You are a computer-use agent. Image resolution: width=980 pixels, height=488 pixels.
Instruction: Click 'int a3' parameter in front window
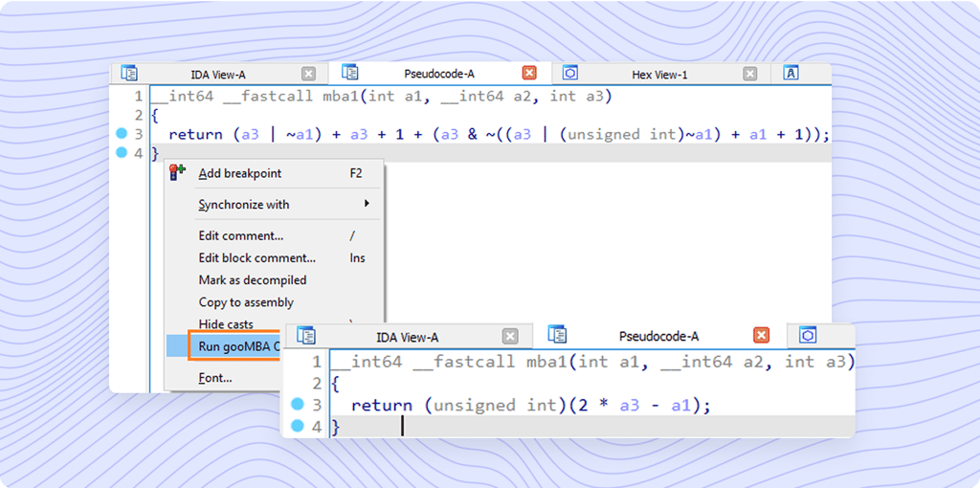[814, 362]
